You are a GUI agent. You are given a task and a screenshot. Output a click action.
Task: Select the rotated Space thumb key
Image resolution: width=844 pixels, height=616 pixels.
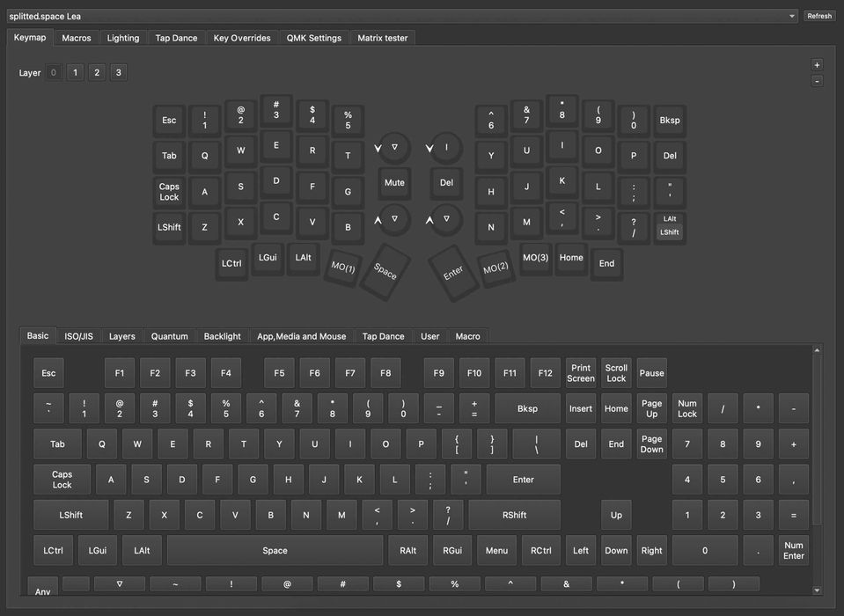385,271
